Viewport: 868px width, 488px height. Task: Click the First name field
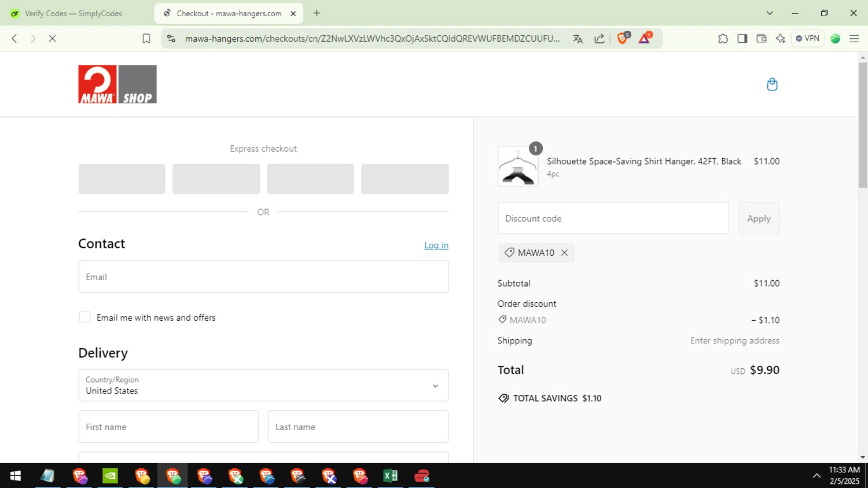[x=168, y=427]
